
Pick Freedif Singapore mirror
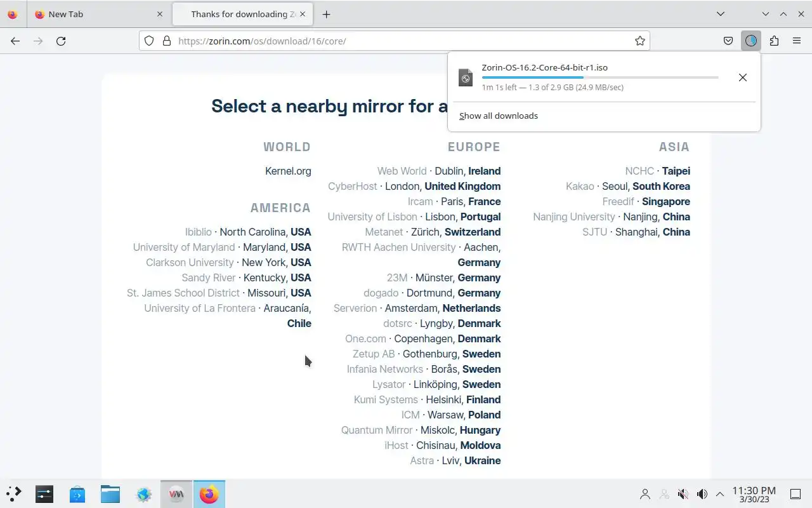(x=646, y=201)
